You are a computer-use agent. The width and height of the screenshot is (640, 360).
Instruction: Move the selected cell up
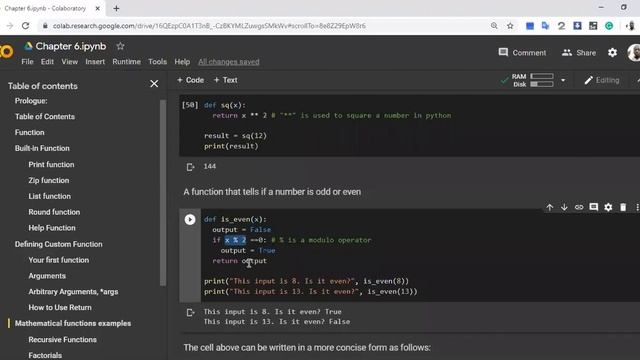coord(550,207)
